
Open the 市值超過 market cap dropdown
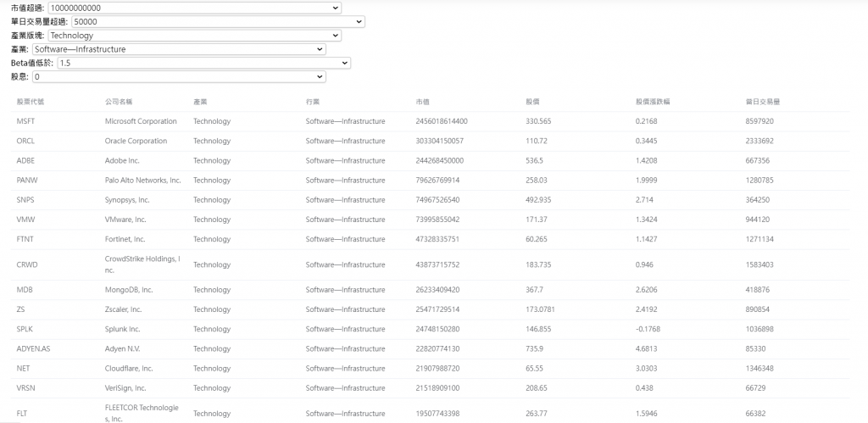pos(195,8)
